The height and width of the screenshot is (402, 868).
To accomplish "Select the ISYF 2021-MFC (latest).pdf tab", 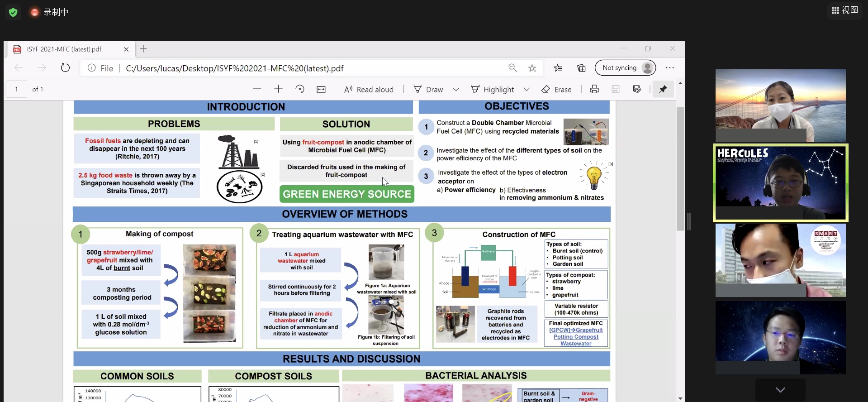I will 64,49.
